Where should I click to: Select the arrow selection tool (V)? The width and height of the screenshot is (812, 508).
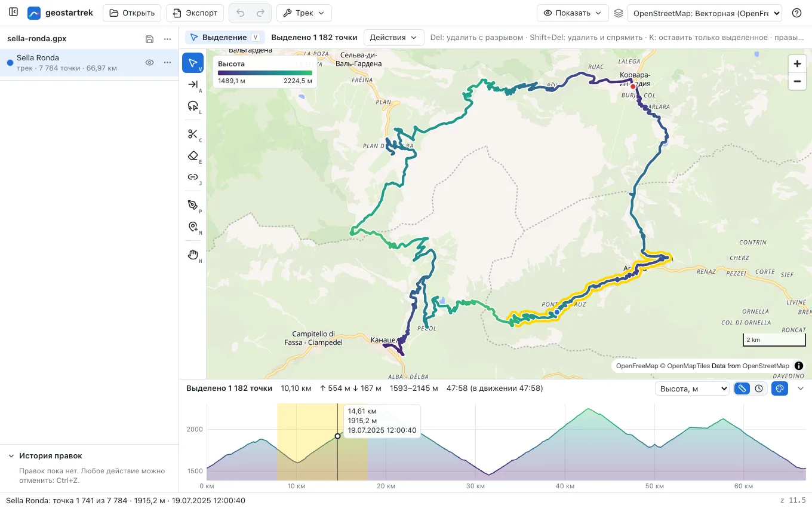coord(193,63)
